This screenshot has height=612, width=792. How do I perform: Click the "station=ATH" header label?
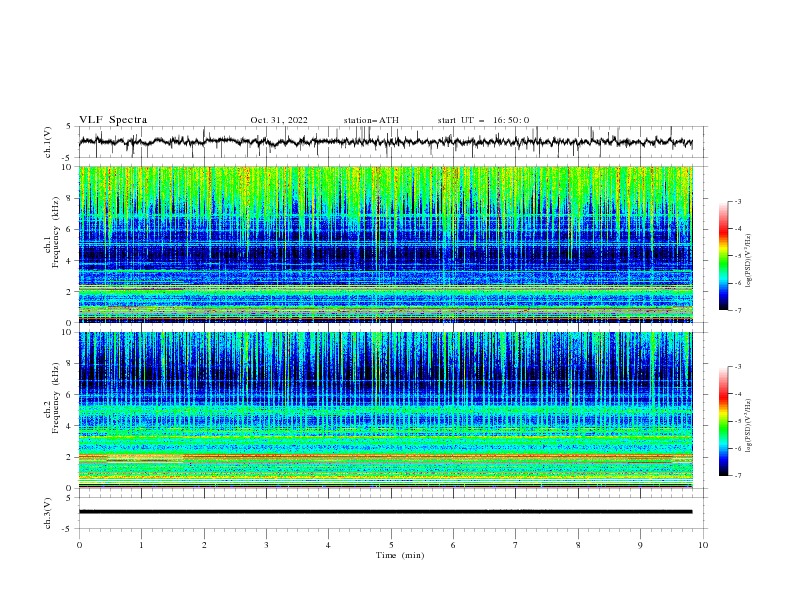coord(371,120)
